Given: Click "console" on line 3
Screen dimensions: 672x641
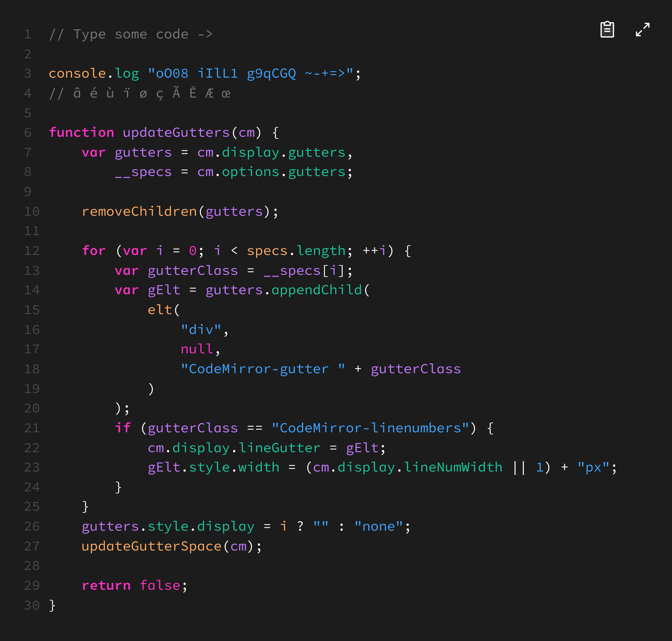Looking at the screenshot, I should click(x=77, y=73).
